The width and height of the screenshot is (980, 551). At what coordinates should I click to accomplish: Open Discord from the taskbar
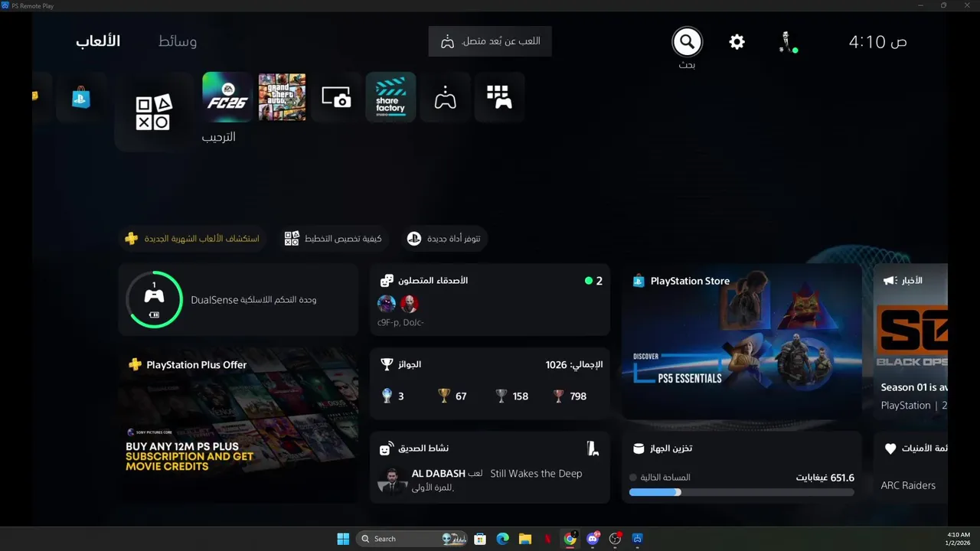pos(593,539)
